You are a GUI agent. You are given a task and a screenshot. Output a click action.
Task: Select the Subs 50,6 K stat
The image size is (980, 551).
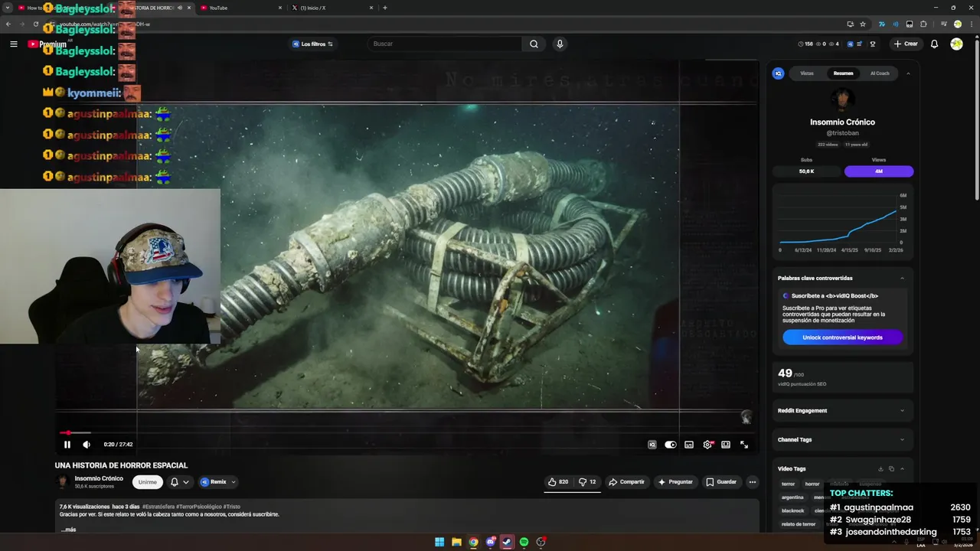tap(806, 171)
